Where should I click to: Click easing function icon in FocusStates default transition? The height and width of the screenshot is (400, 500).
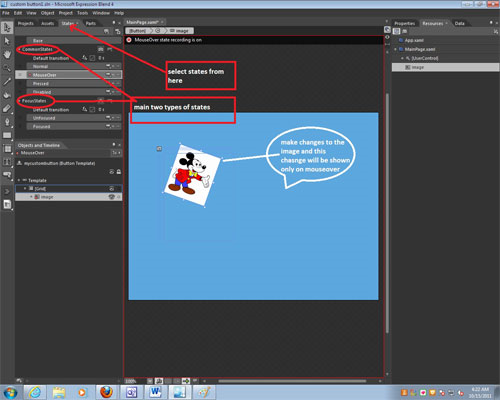(x=85, y=109)
